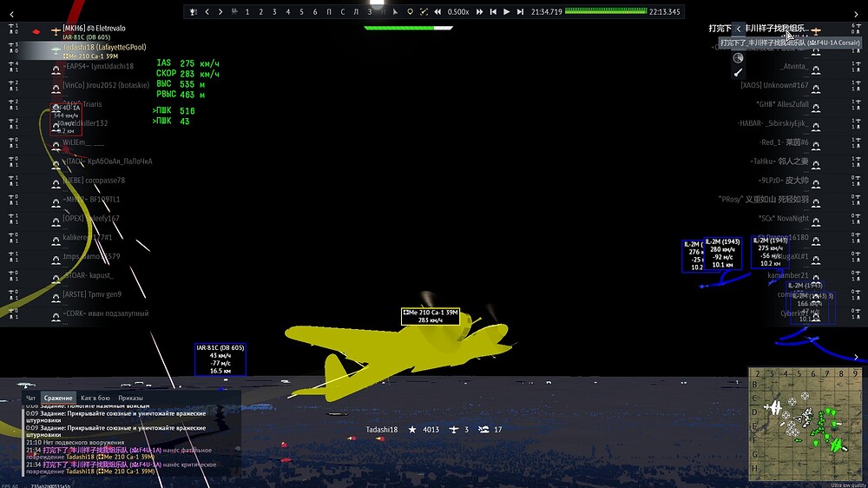Image resolution: width=868 pixels, height=488 pixels.
Task: Select player WiLlEm_ in left list
Action: click(83, 143)
